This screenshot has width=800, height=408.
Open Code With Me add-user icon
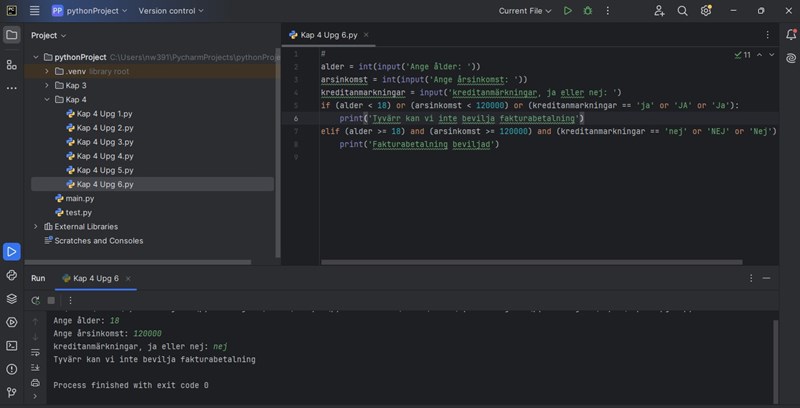click(x=660, y=11)
